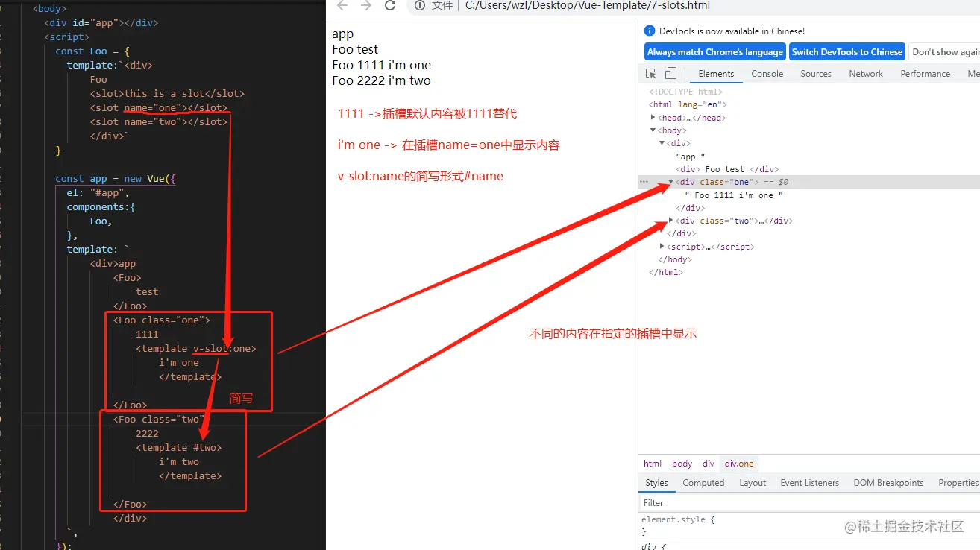This screenshot has height=550, width=980.
Task: Click the <slot>this is a slot</slot> code line
Action: 167,94
